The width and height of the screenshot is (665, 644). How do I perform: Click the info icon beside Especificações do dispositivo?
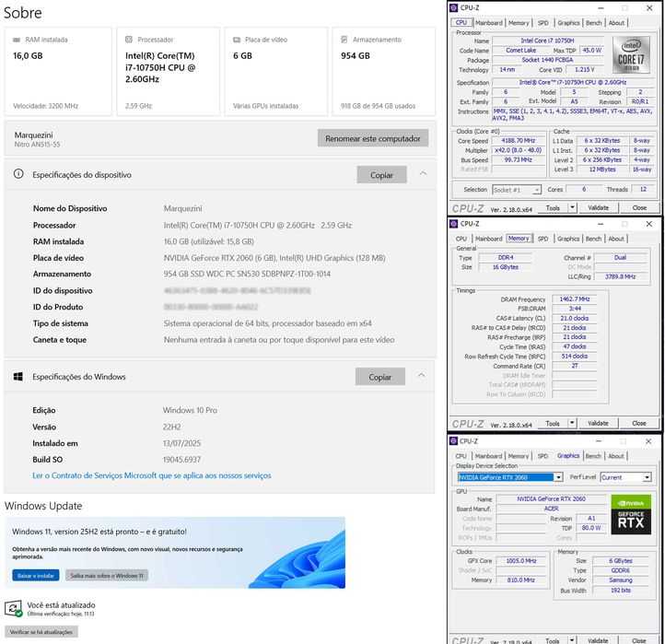(18, 174)
